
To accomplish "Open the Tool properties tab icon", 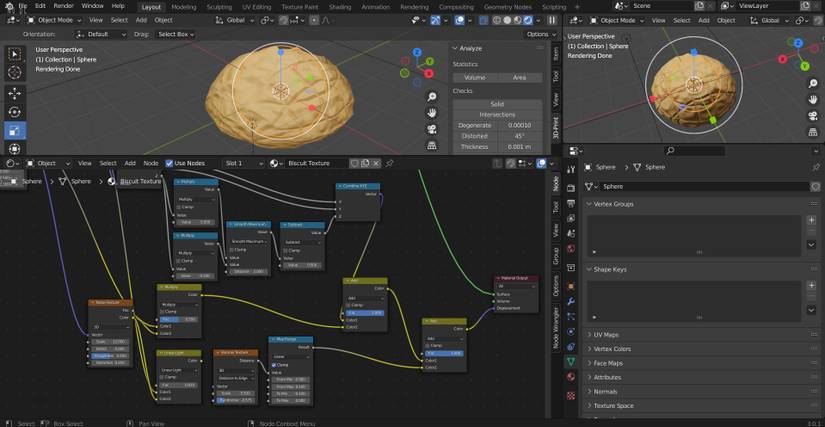I will tap(571, 169).
